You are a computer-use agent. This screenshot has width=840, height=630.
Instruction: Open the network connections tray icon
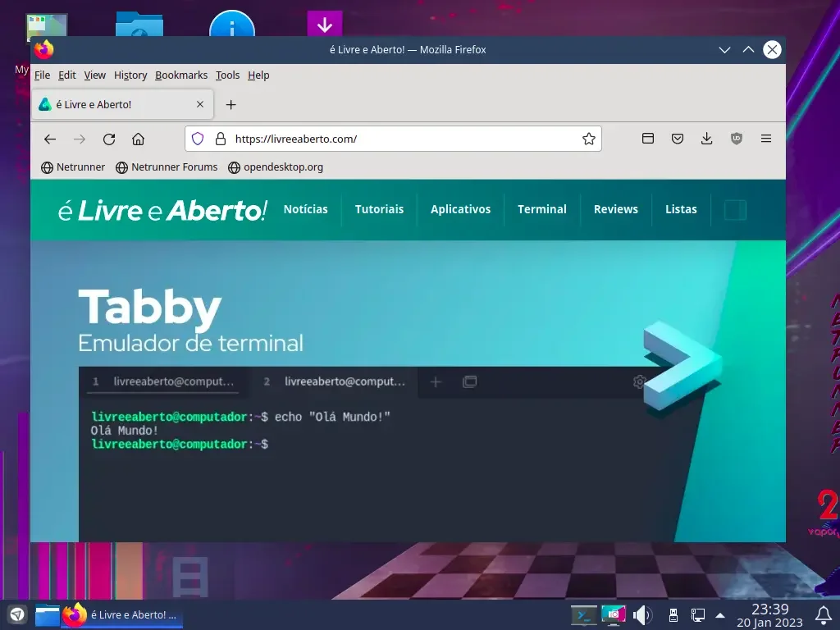[x=697, y=615]
